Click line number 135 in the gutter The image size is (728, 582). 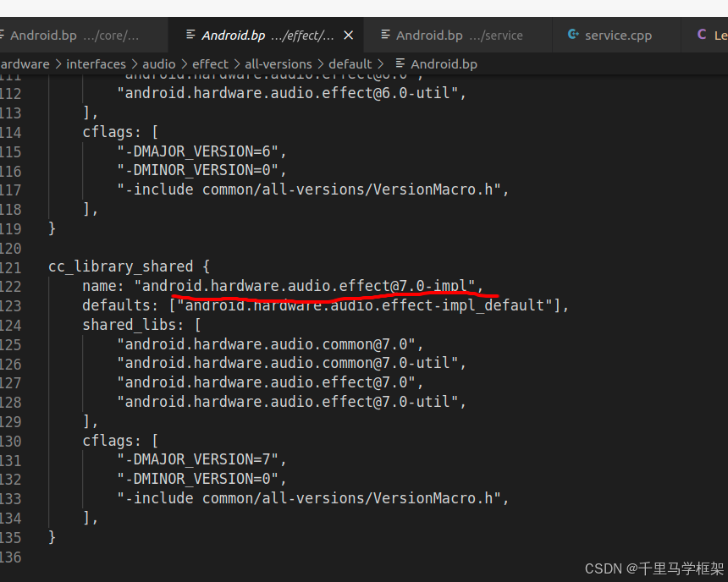coord(10,538)
